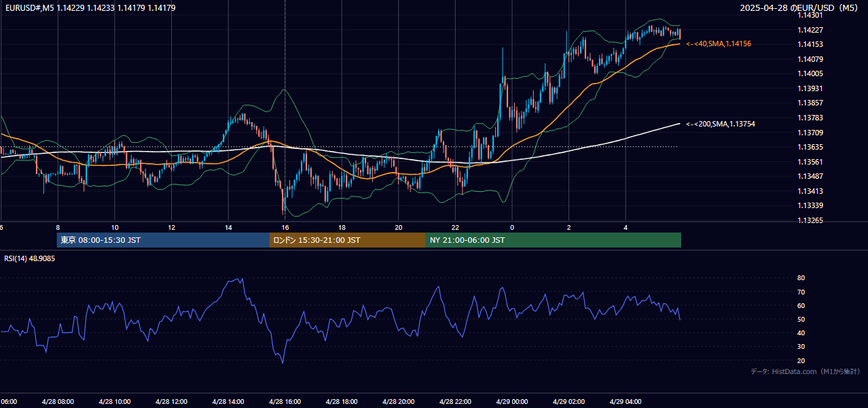Click hour tick 16 under price chart

click(x=285, y=228)
